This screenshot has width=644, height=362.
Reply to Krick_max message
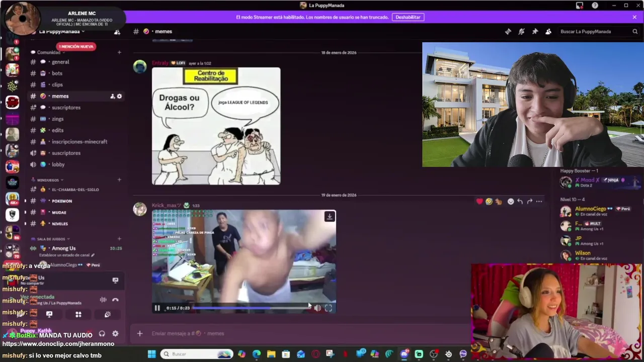click(520, 201)
